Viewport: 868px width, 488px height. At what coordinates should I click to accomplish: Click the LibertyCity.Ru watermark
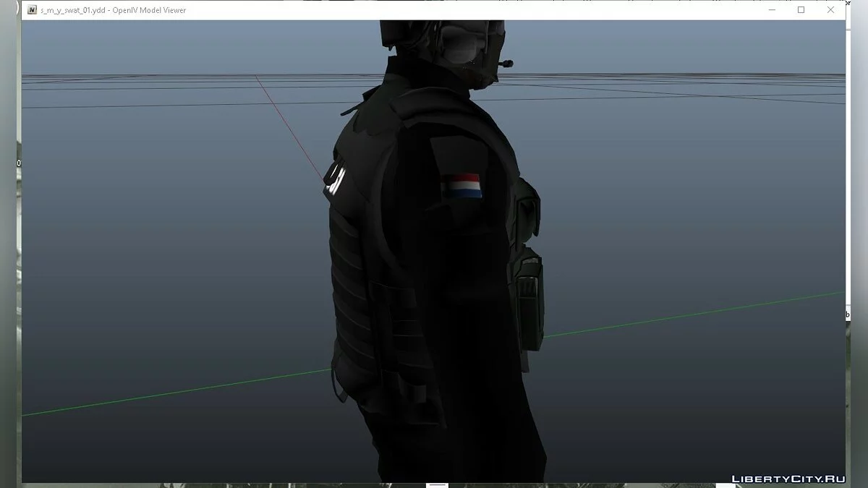click(x=788, y=479)
